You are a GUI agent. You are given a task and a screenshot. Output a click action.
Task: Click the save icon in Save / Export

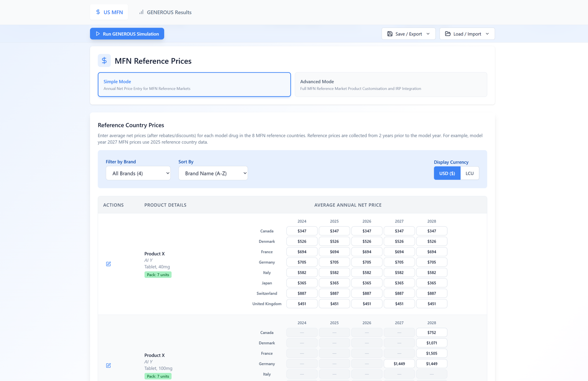(390, 33)
